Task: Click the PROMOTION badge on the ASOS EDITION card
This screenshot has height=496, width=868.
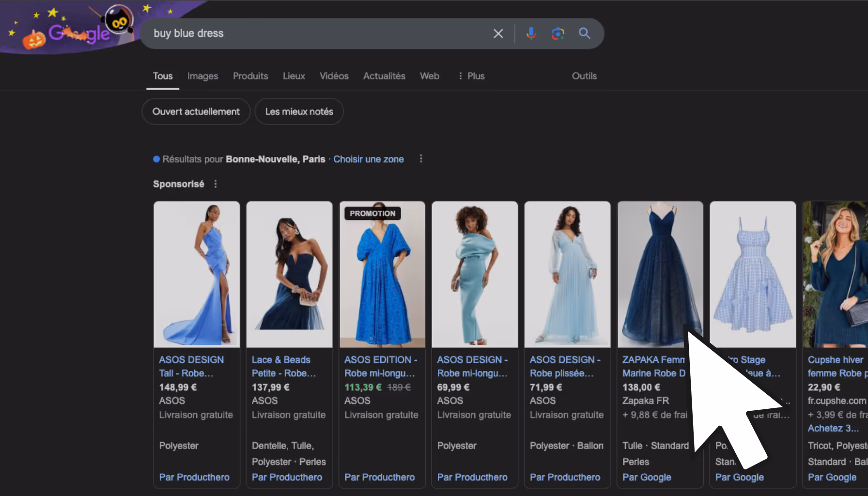Action: (372, 214)
